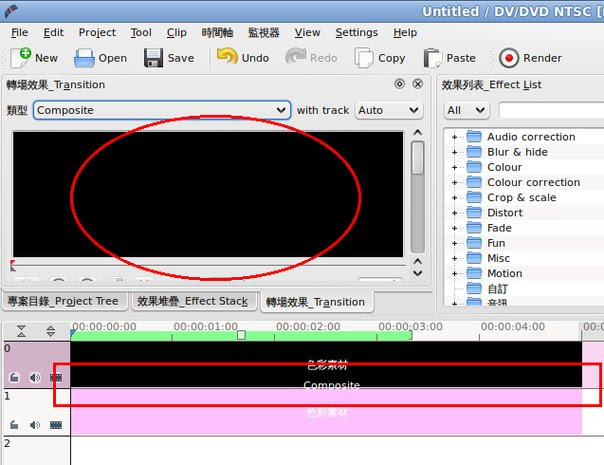Image resolution: width=604 pixels, height=465 pixels.
Task: Mute audio on track 1
Action: [35, 425]
